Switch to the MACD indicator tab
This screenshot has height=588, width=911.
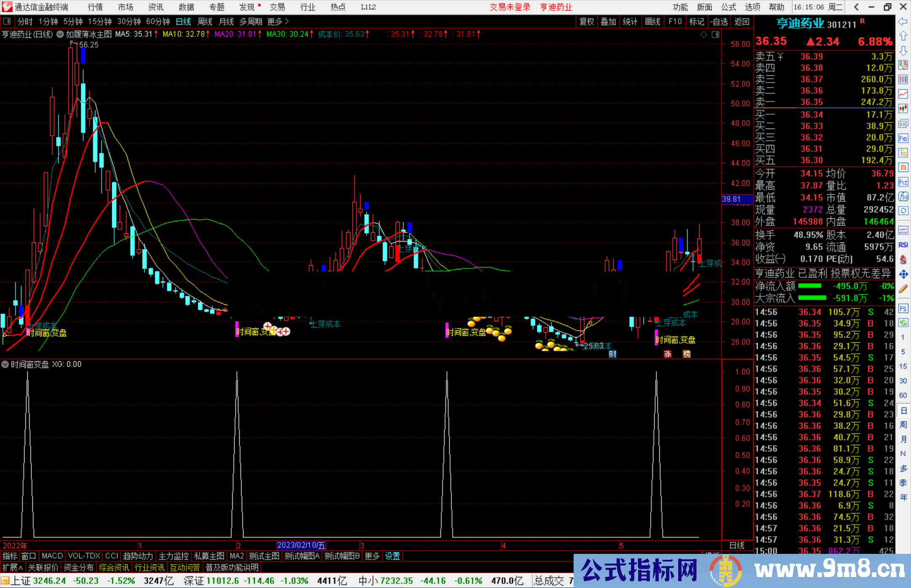(52, 556)
